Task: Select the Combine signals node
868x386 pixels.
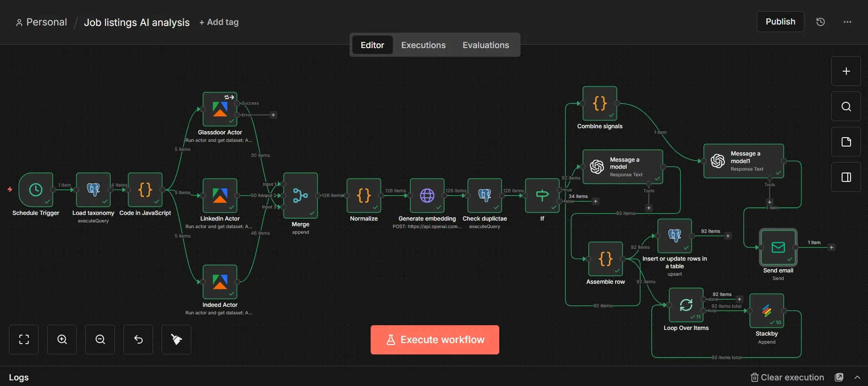Action: (x=600, y=103)
